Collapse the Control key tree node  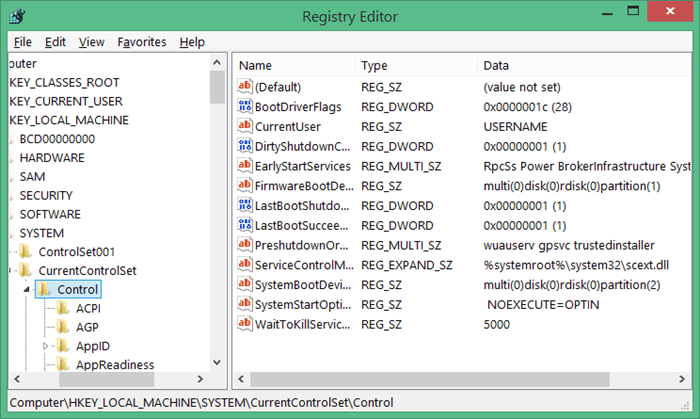click(x=27, y=290)
